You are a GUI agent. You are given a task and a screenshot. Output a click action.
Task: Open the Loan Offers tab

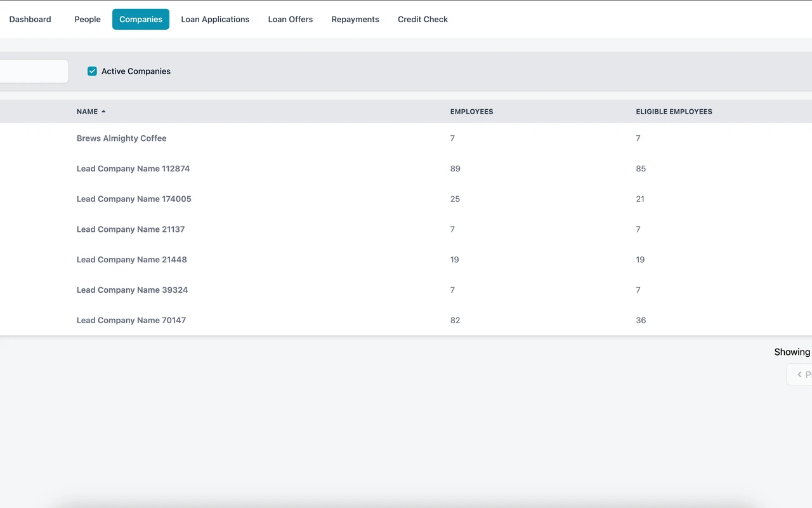click(x=291, y=19)
